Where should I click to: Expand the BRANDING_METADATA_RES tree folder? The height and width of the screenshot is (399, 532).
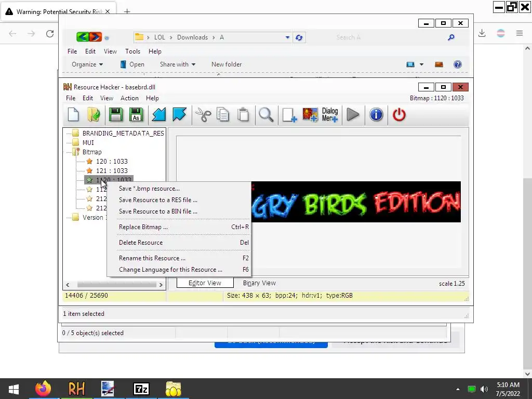(76, 133)
